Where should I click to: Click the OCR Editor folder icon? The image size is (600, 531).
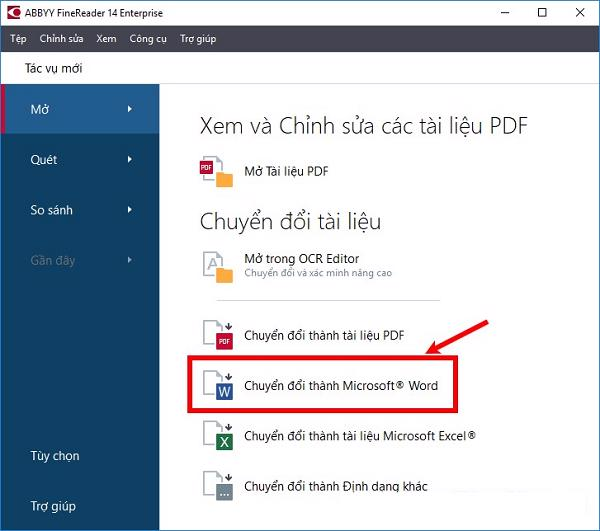(217, 265)
